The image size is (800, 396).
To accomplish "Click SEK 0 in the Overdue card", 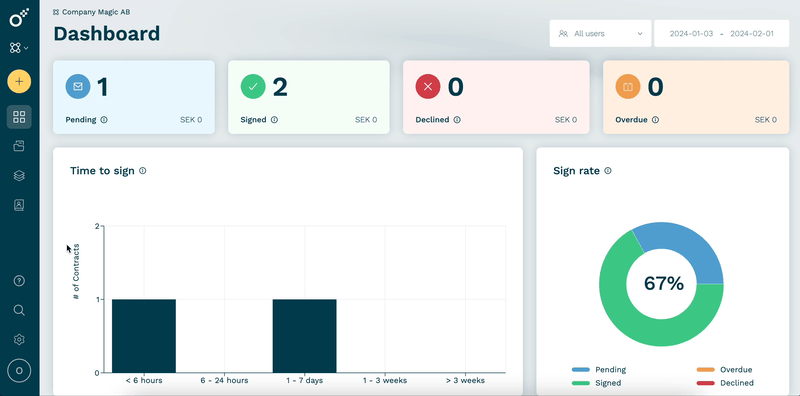I will tap(766, 120).
